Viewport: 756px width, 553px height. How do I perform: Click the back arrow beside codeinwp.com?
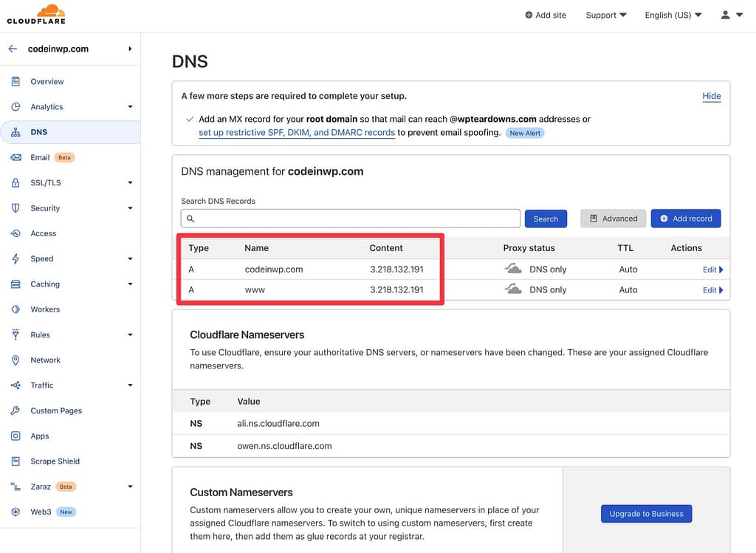pos(13,49)
